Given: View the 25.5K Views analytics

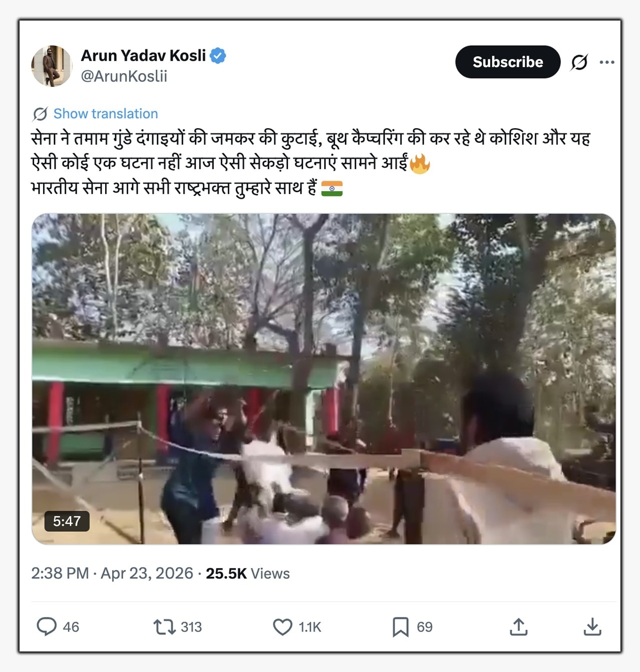Looking at the screenshot, I should (247, 573).
